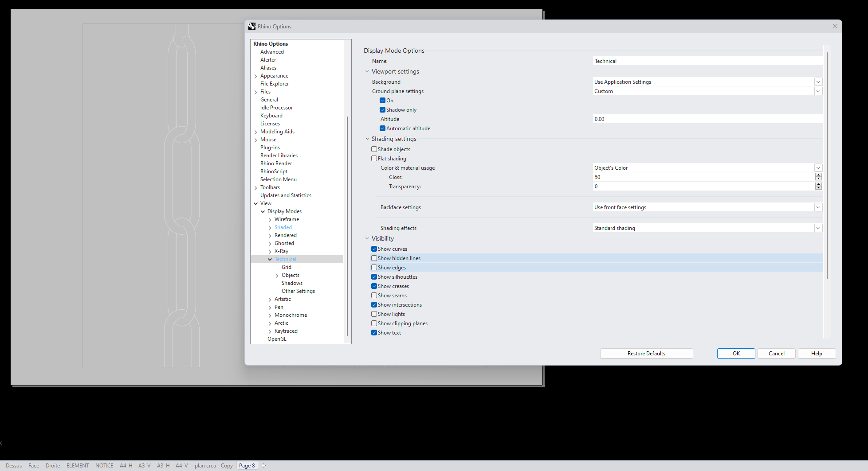Switch to the Face layout tab
The height and width of the screenshot is (471, 868).
pyautogui.click(x=34, y=466)
